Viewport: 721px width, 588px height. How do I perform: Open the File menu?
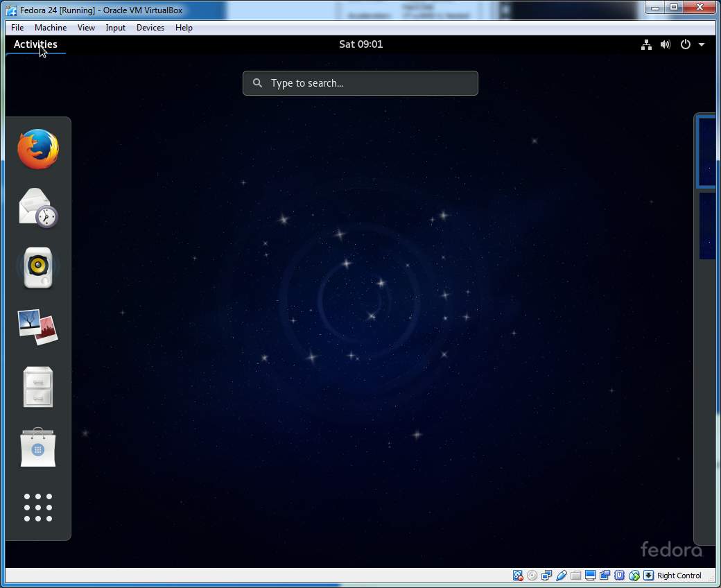pos(17,28)
